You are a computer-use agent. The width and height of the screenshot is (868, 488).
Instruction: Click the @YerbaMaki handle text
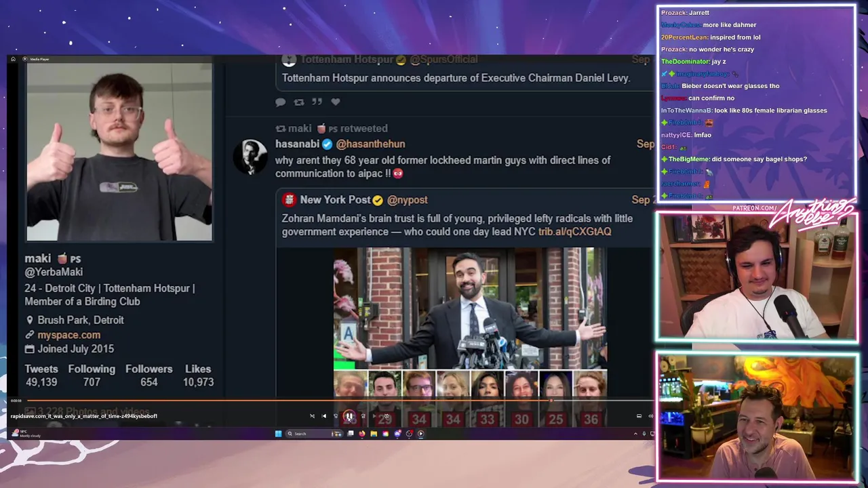(54, 272)
